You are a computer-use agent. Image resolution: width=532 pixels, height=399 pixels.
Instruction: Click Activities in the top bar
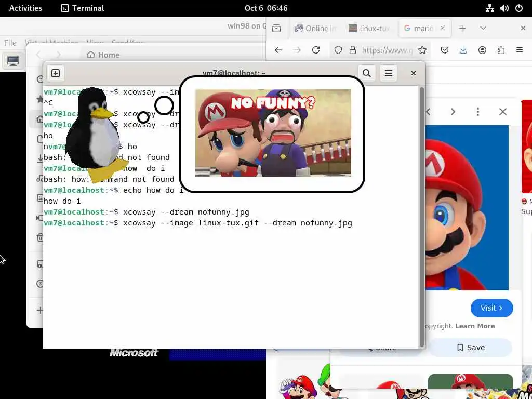pyautogui.click(x=25, y=8)
